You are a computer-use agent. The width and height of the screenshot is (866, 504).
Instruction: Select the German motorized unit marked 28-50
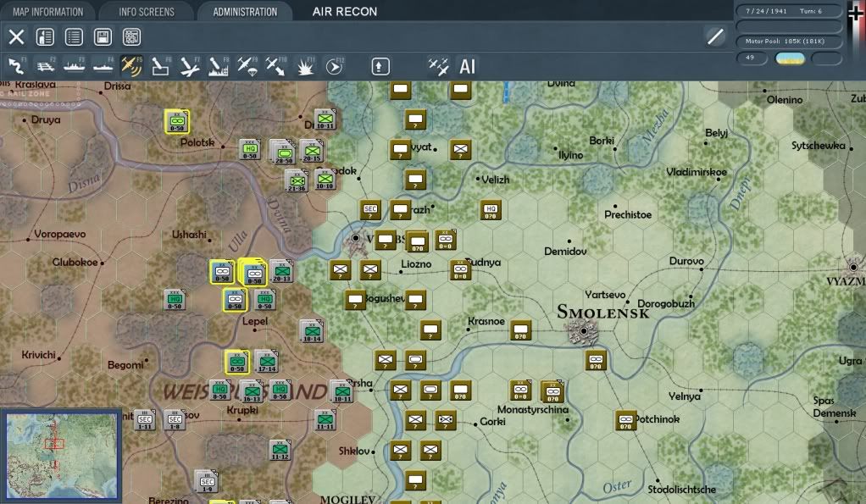(283, 152)
